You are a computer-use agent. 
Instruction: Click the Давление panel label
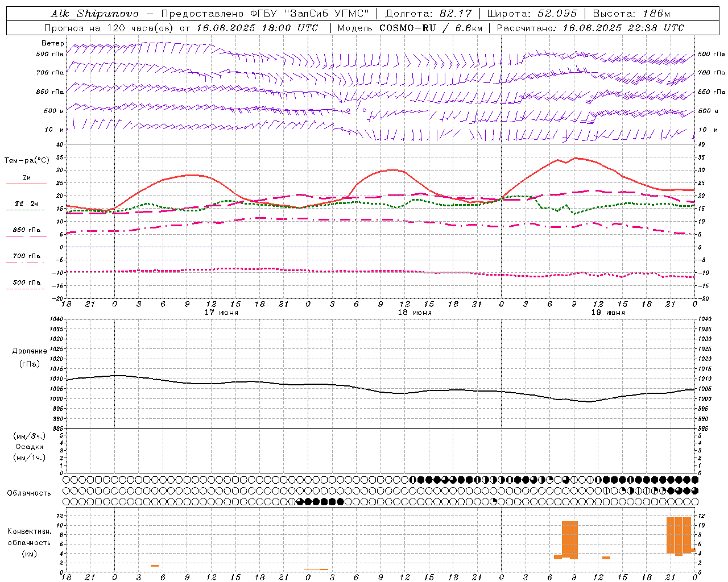[x=30, y=351]
